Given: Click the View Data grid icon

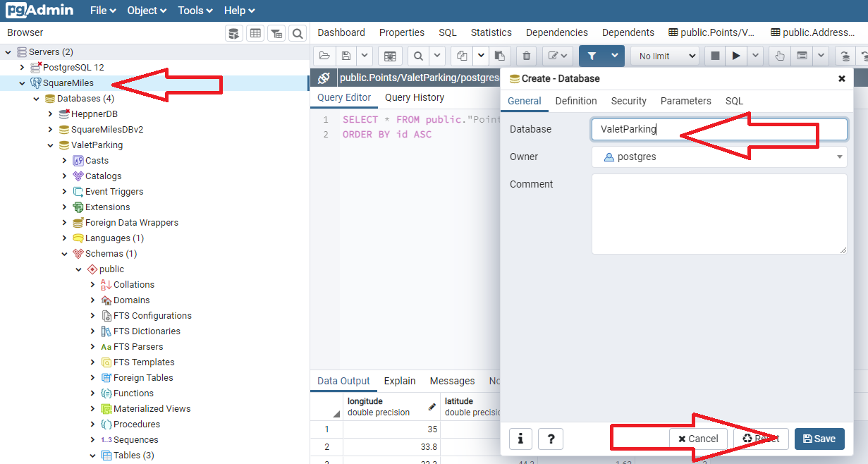Looking at the screenshot, I should pos(255,33).
